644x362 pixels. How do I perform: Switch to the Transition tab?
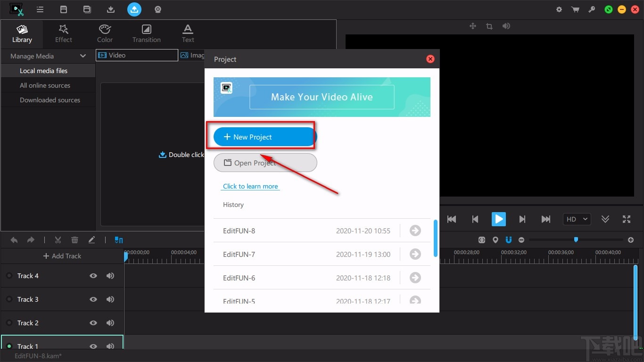pos(147,33)
